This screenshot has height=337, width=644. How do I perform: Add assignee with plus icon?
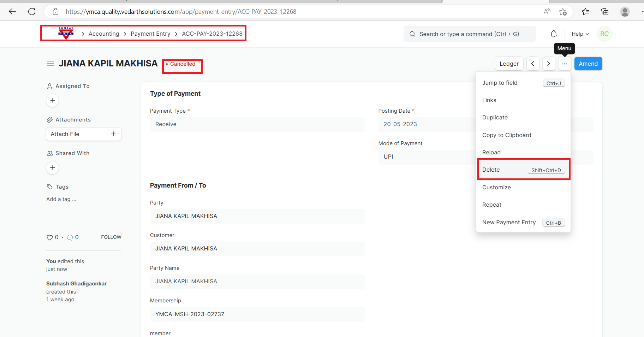coord(53,101)
